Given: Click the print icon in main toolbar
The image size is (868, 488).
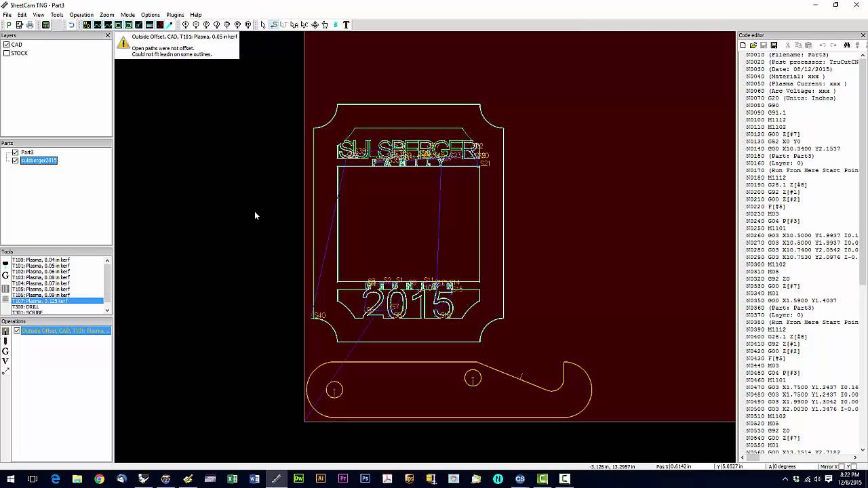Looking at the screenshot, I should [30, 25].
